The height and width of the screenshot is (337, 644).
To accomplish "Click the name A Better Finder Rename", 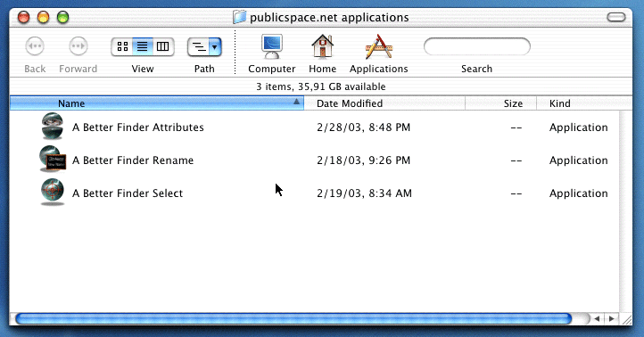I will point(133,160).
